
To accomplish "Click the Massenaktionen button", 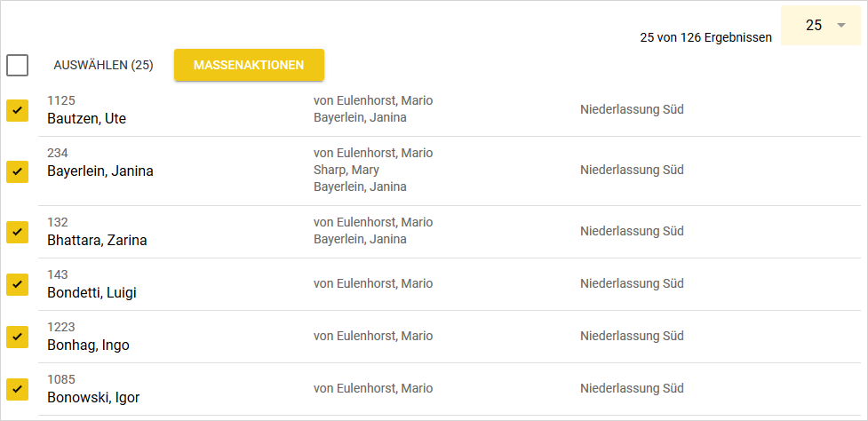I will coord(249,65).
